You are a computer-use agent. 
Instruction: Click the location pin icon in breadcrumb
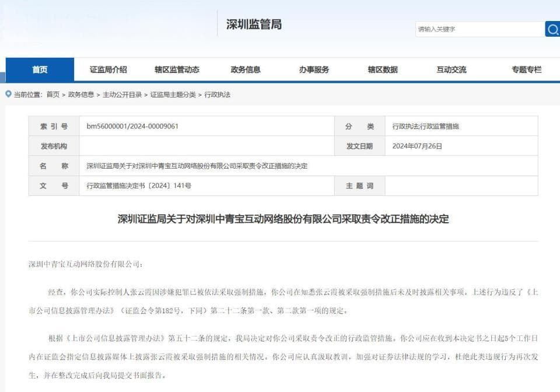point(9,94)
